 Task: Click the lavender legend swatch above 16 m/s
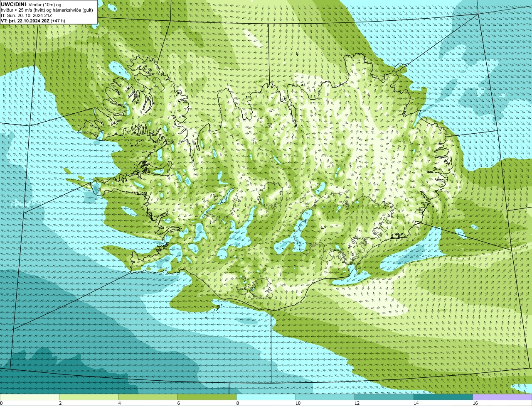(502, 397)
